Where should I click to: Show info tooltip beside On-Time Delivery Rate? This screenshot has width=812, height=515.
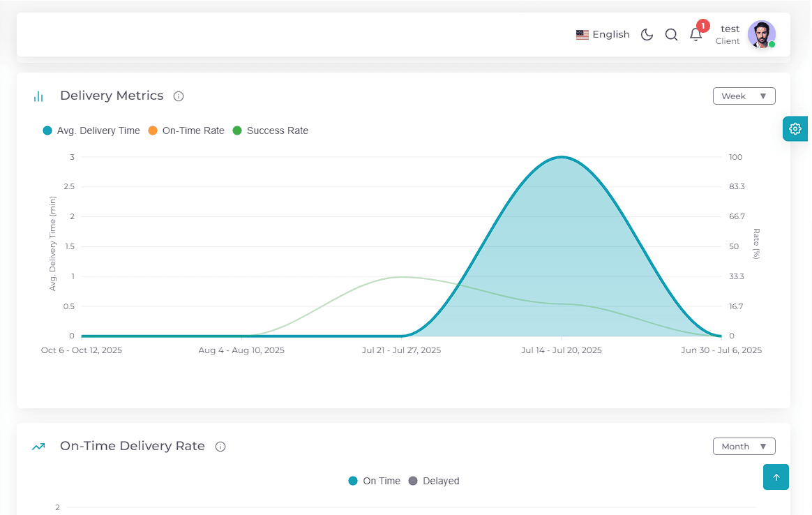220,447
